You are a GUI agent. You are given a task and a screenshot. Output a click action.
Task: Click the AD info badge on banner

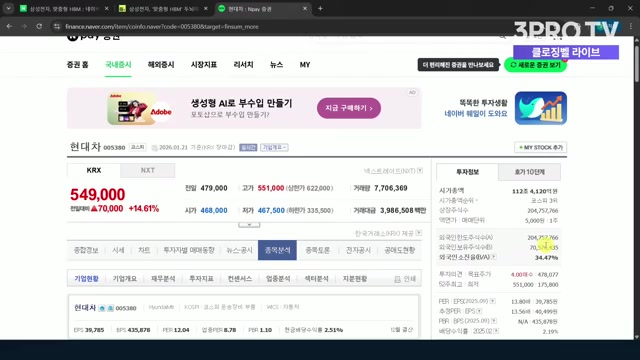coord(412,92)
